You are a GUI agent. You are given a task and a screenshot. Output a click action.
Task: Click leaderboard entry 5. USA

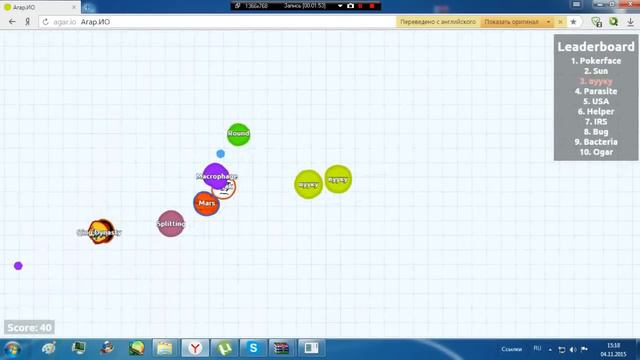596,101
